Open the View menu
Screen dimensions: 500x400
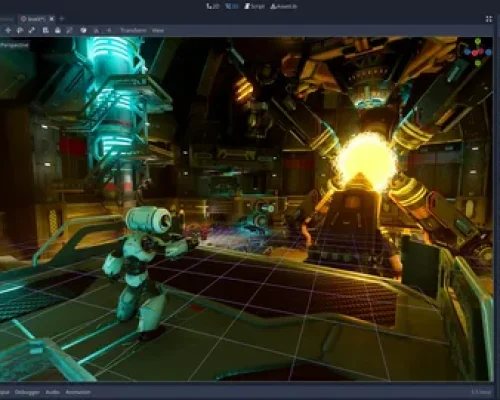pyautogui.click(x=158, y=30)
